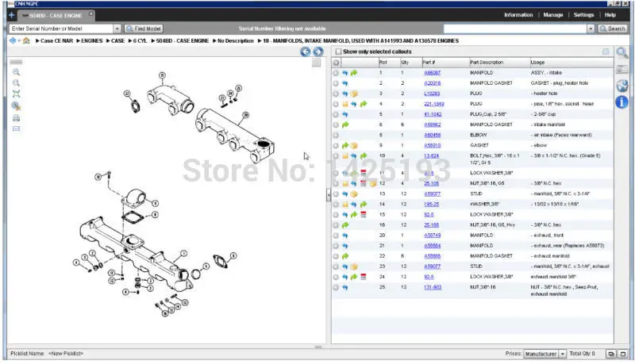Viewport: 635px width, 364px height.
Task: Click the Search button
Action: pyautogui.click(x=612, y=29)
